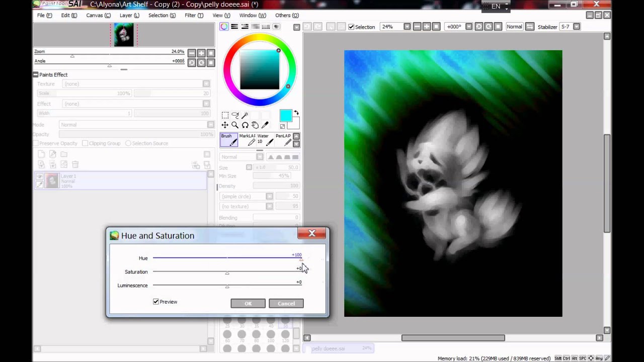
Task: Show the RGB slider panel
Action: click(234, 27)
